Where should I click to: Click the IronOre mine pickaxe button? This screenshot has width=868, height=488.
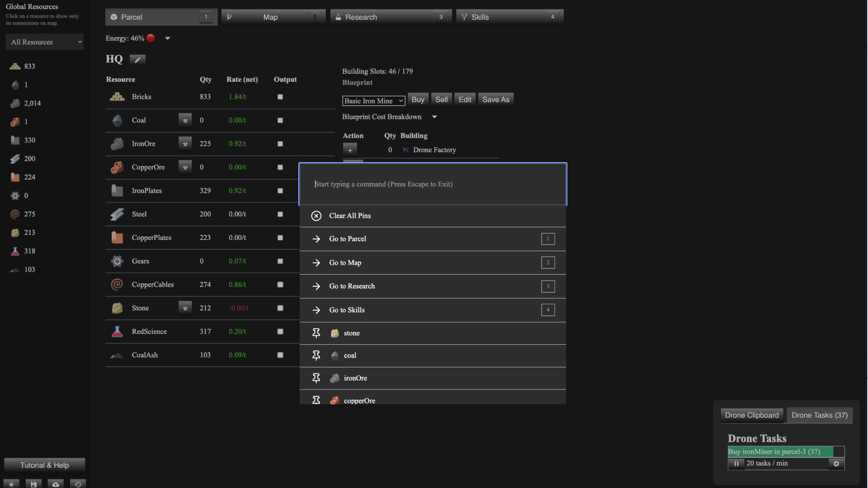tap(185, 144)
